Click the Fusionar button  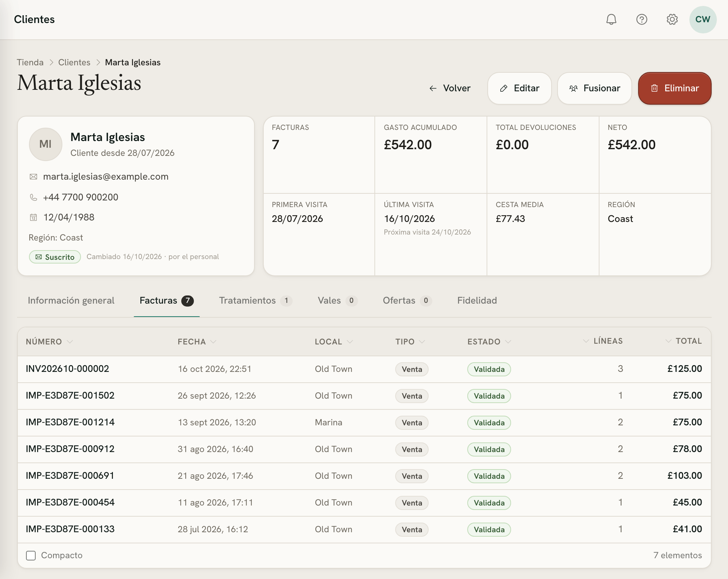click(x=594, y=88)
